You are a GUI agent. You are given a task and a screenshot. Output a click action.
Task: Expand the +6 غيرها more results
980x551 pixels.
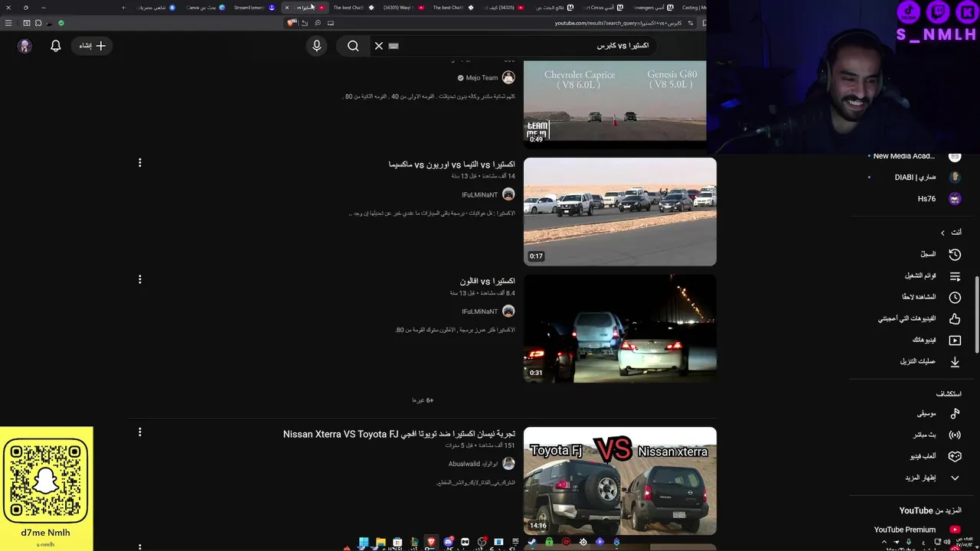tap(423, 400)
